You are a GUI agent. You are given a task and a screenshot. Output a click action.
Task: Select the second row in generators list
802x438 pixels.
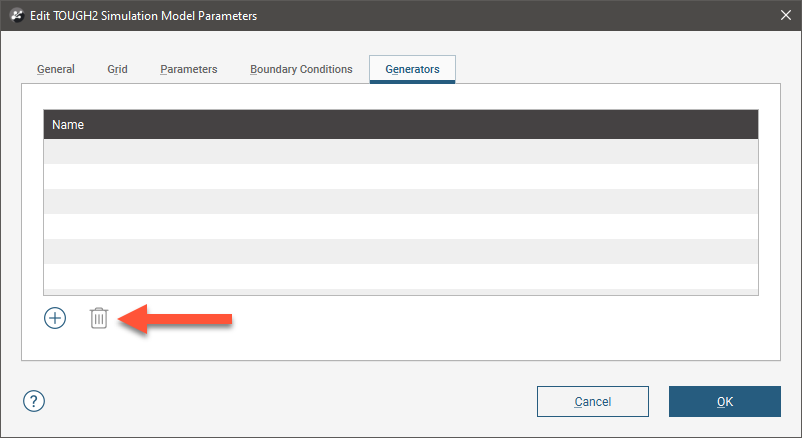400,176
